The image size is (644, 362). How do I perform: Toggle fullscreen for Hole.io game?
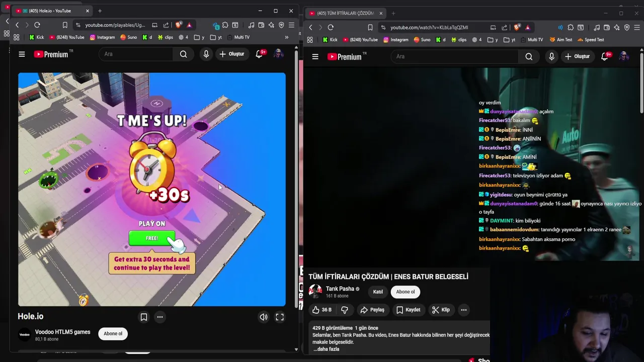pyautogui.click(x=280, y=317)
